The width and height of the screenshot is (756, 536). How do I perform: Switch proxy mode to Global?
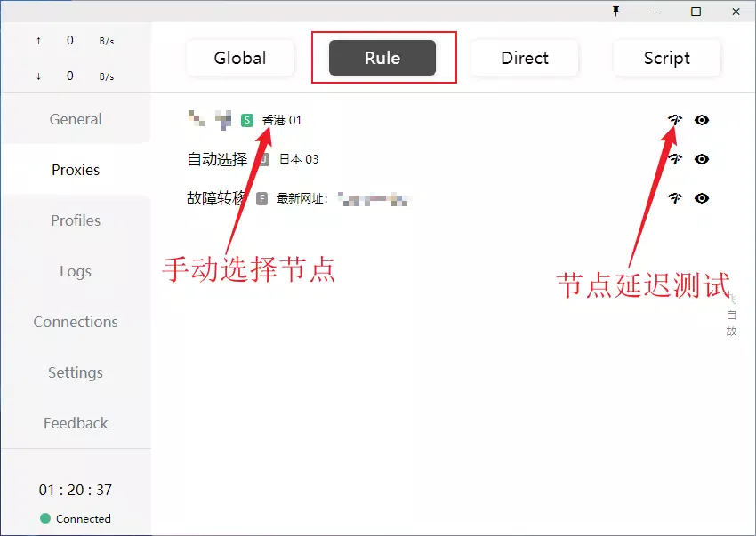coord(240,58)
